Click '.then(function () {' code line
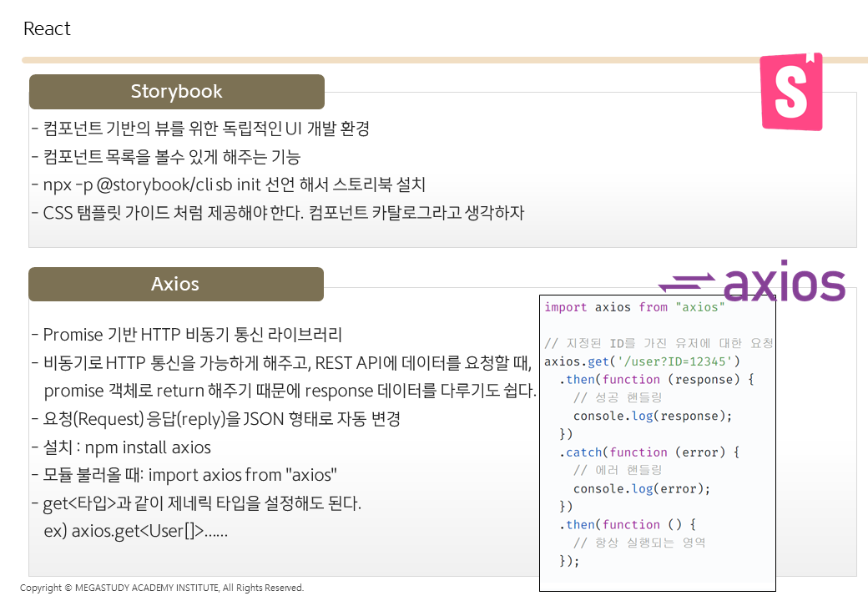Image resolution: width=868 pixels, height=601 pixels. (x=628, y=525)
